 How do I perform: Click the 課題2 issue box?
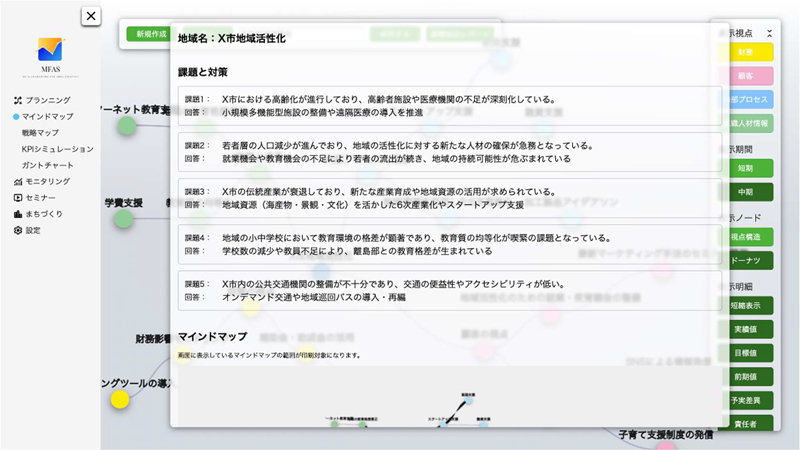coord(449,152)
